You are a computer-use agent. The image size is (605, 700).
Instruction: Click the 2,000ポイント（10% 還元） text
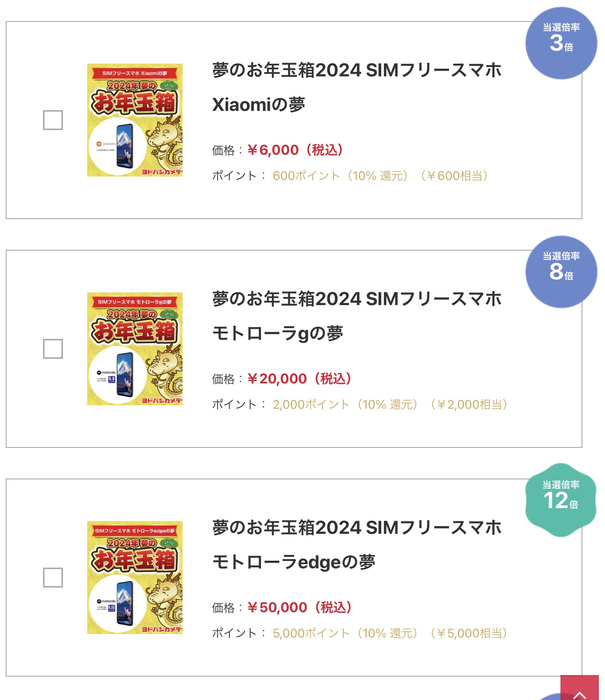pos(345,404)
